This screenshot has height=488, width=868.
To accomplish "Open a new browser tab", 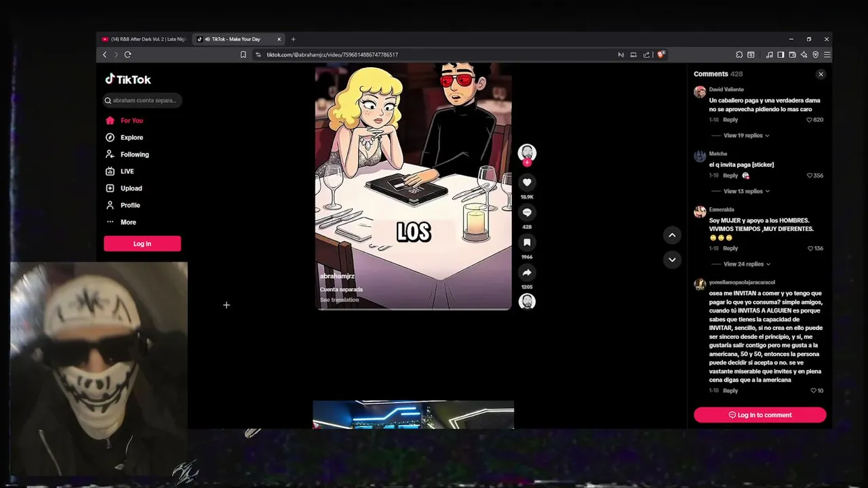I will [x=293, y=39].
